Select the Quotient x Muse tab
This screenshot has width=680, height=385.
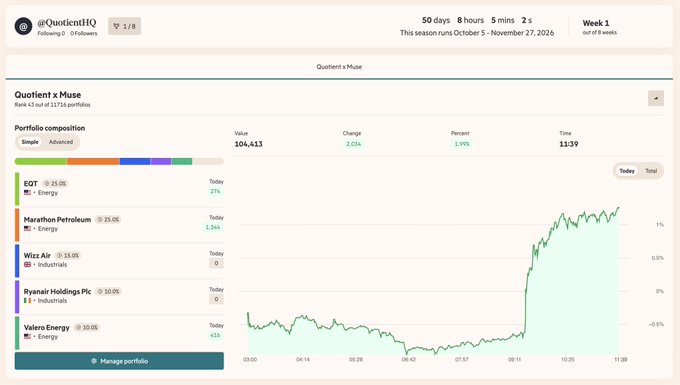pyautogui.click(x=339, y=67)
